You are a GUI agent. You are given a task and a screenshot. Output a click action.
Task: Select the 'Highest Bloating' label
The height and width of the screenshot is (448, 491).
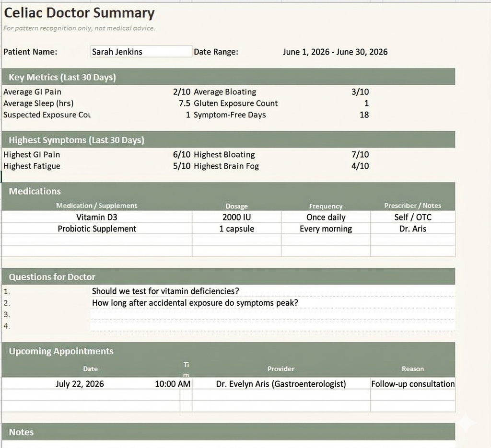pos(224,155)
